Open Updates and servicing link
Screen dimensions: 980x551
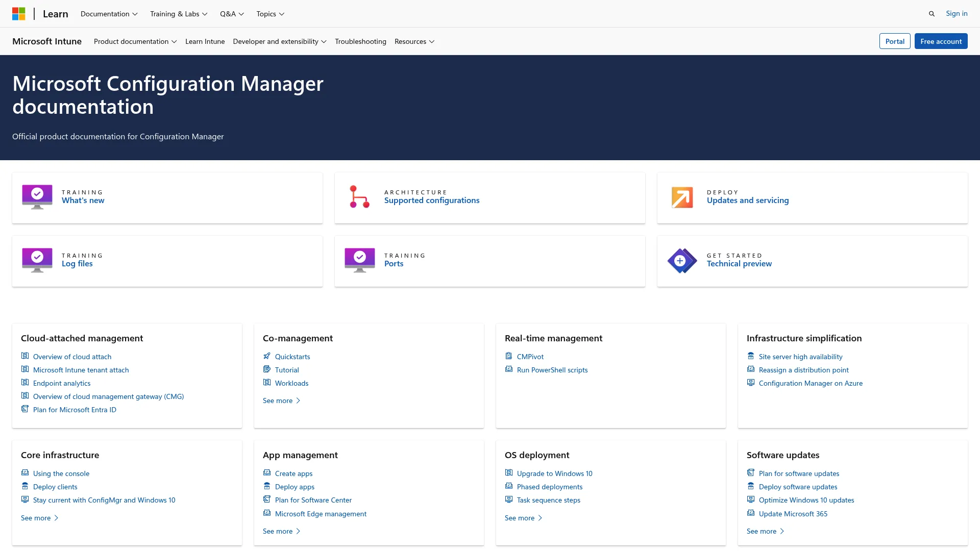748,201
